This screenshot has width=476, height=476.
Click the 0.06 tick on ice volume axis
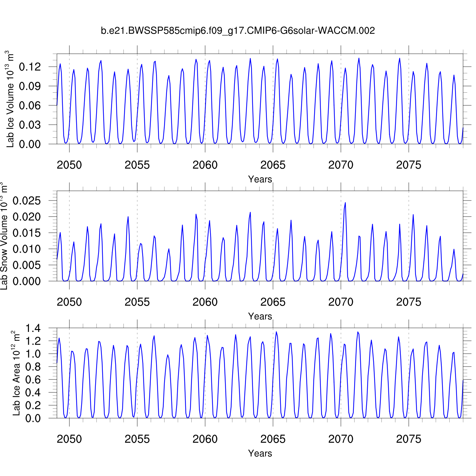pyautogui.click(x=30, y=106)
